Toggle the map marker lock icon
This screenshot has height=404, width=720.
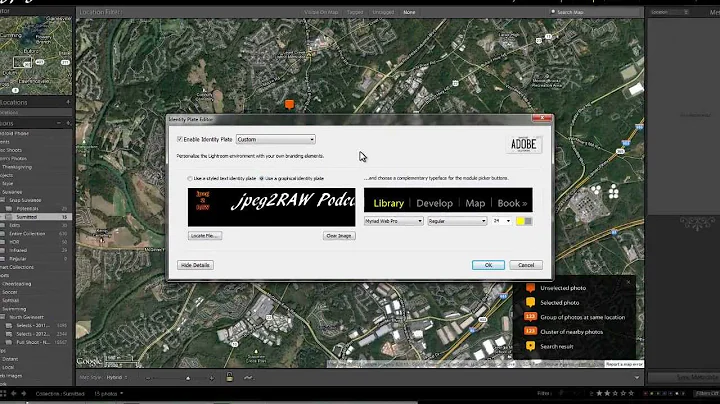pos(229,377)
